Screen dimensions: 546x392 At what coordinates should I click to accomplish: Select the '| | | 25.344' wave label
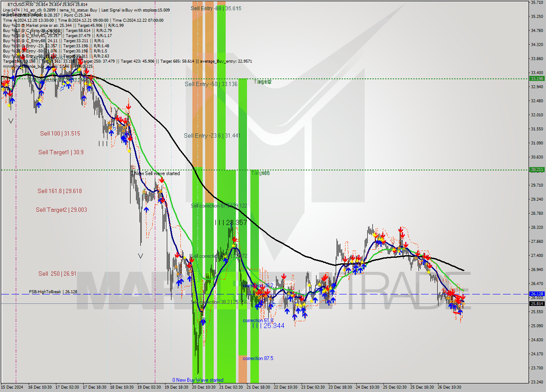click(x=268, y=326)
